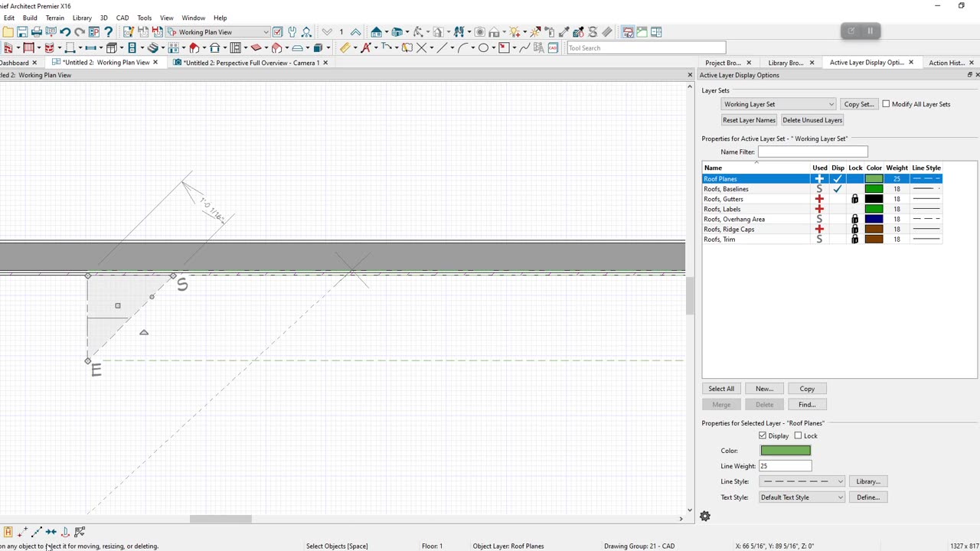Select the Spline tool icon

(x=525, y=47)
